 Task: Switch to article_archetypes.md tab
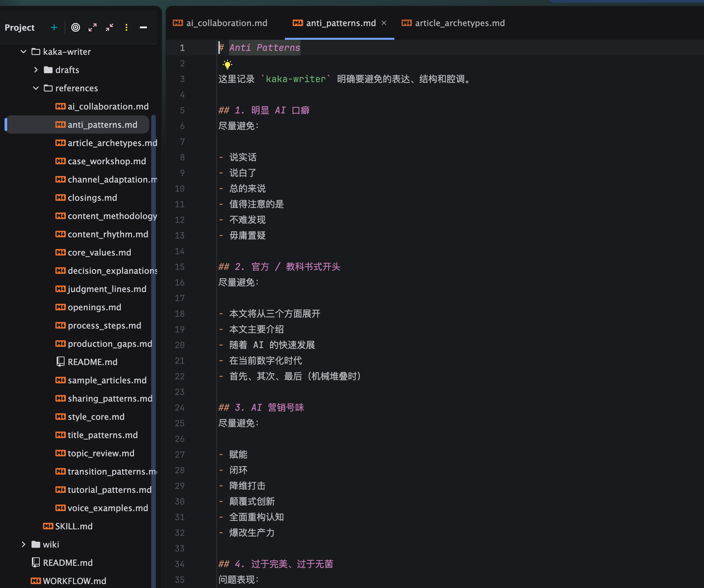coord(453,23)
